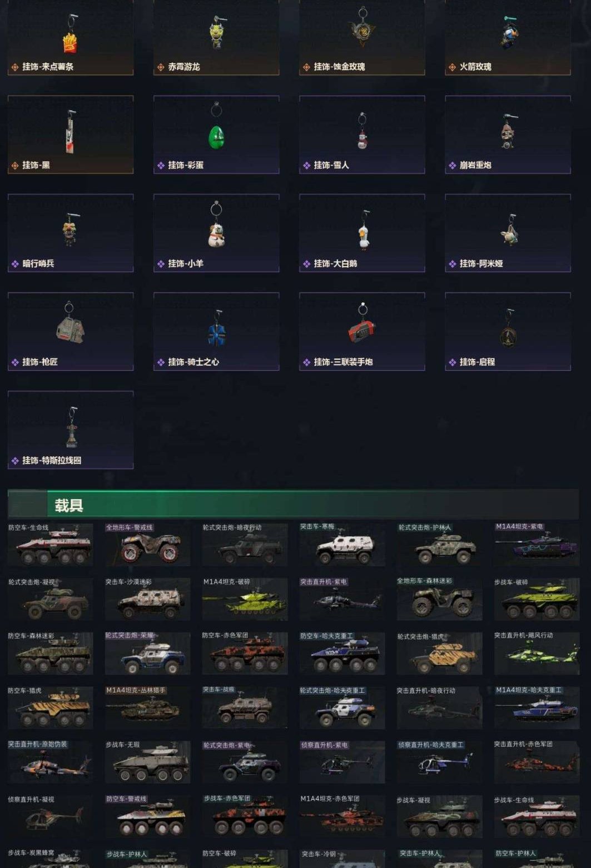Select the 挂饰-枪匠 charm tile
The image size is (591, 868).
71,331
